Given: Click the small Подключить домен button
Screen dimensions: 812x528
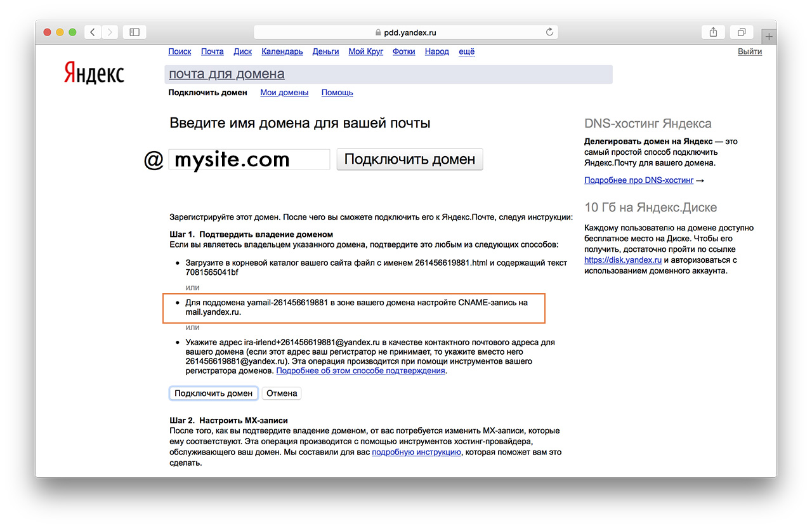Looking at the screenshot, I should pos(214,393).
